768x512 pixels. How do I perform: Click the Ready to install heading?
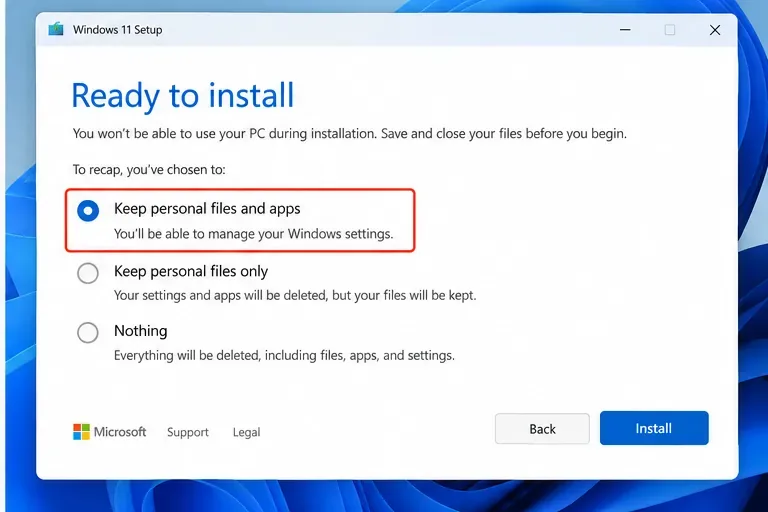pyautogui.click(x=183, y=96)
